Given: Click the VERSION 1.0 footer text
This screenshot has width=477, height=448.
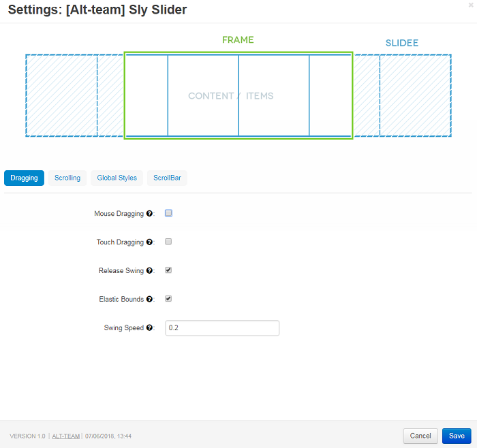Looking at the screenshot, I should click(x=27, y=436).
